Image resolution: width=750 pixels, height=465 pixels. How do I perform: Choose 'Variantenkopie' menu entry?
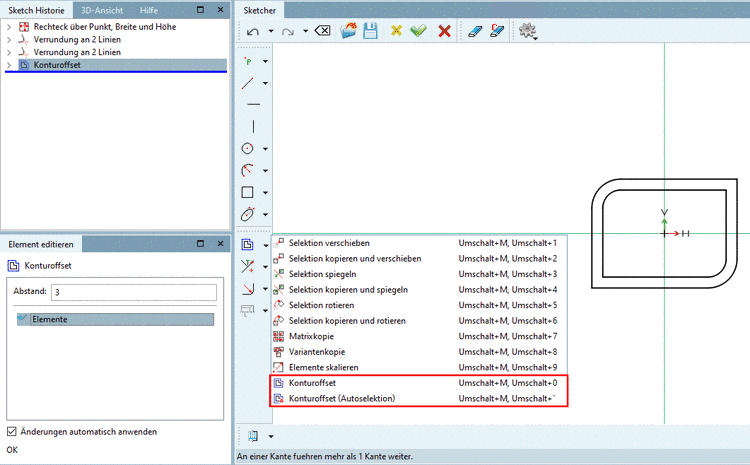tap(419, 352)
